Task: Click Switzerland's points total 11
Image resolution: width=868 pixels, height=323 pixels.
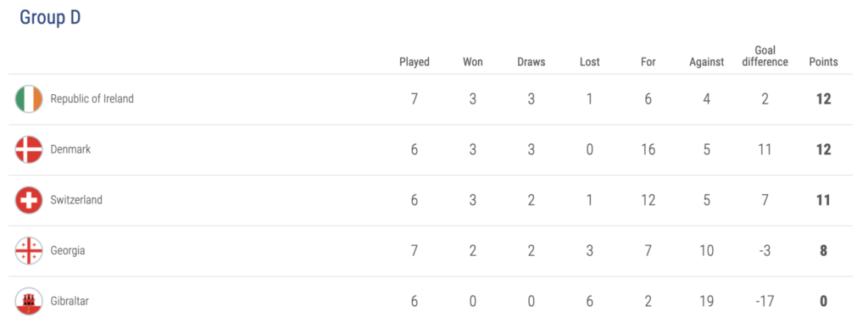Action: (823, 200)
